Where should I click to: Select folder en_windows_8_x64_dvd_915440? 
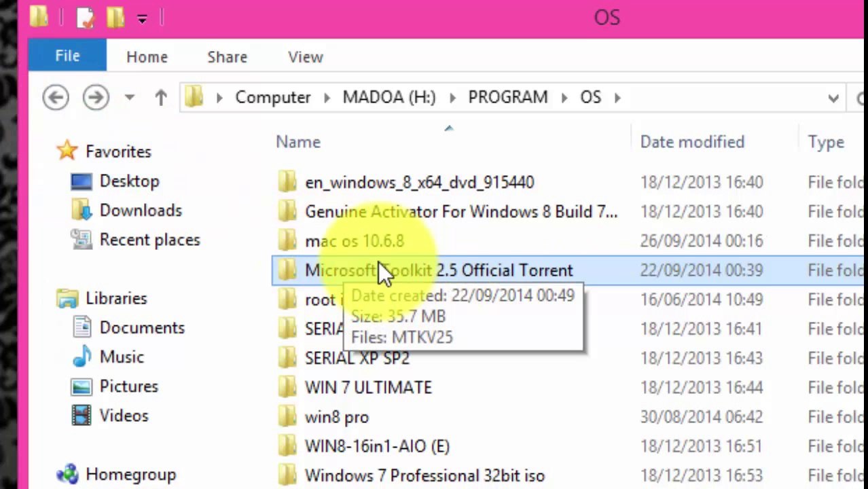click(x=419, y=182)
